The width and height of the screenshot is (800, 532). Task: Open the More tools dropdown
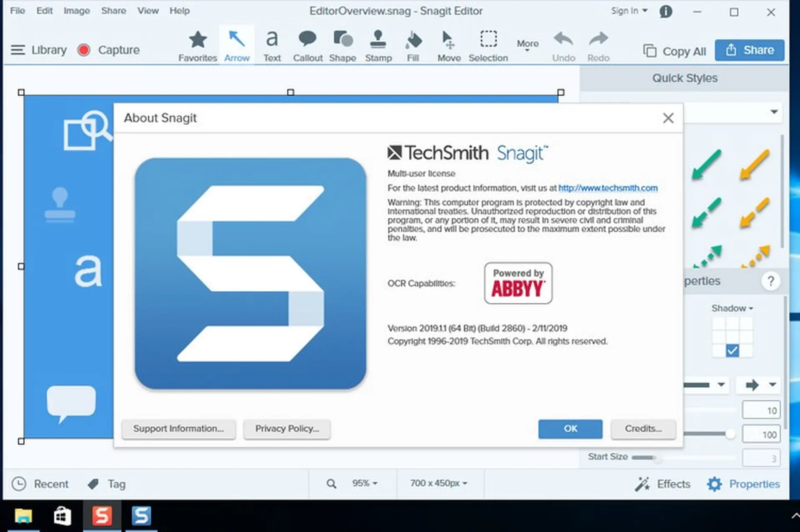pyautogui.click(x=527, y=43)
